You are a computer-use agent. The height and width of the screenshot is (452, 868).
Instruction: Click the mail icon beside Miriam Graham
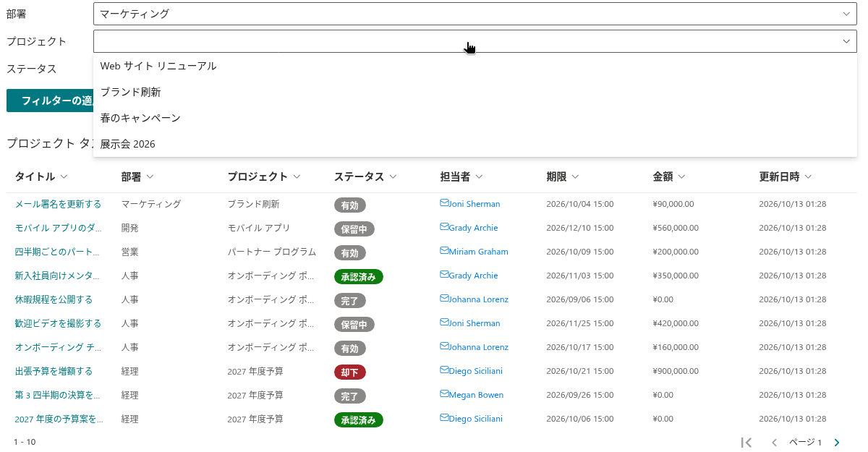(444, 251)
